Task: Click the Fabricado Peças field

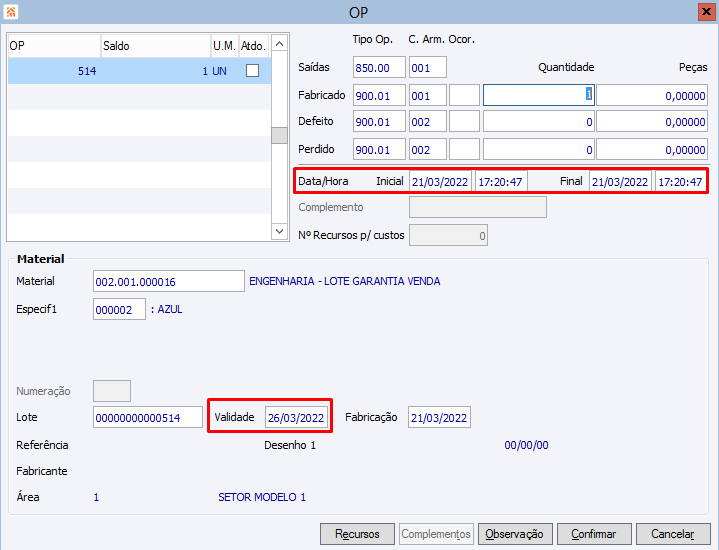Action: 652,95
